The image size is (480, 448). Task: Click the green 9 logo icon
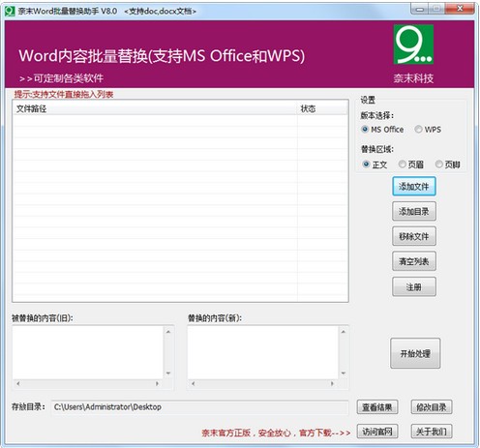tap(413, 45)
